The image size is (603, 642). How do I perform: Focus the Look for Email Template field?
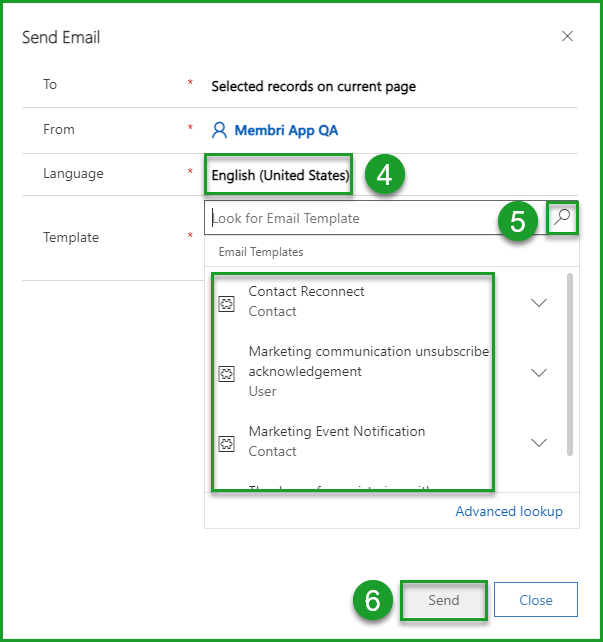tap(375, 219)
